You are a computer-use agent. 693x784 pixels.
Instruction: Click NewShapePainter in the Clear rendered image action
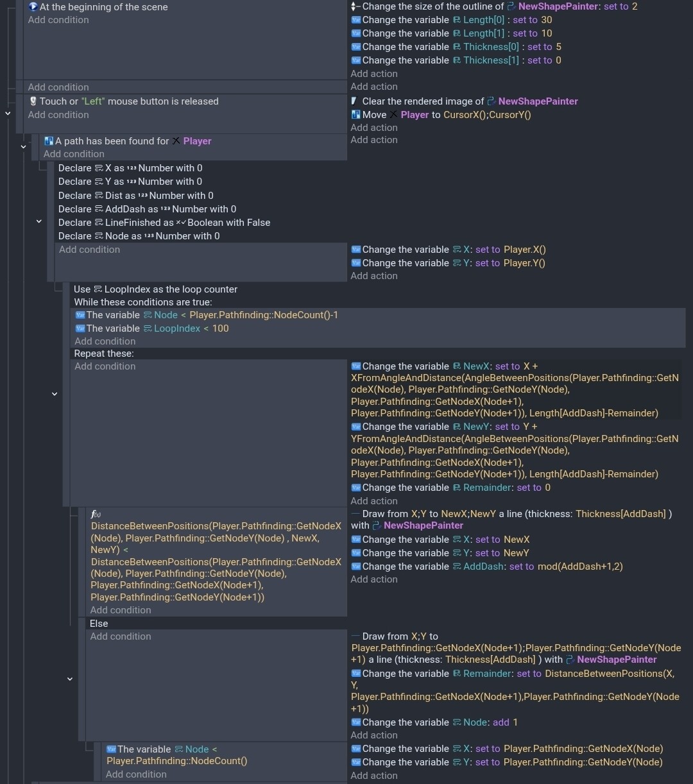pos(538,101)
